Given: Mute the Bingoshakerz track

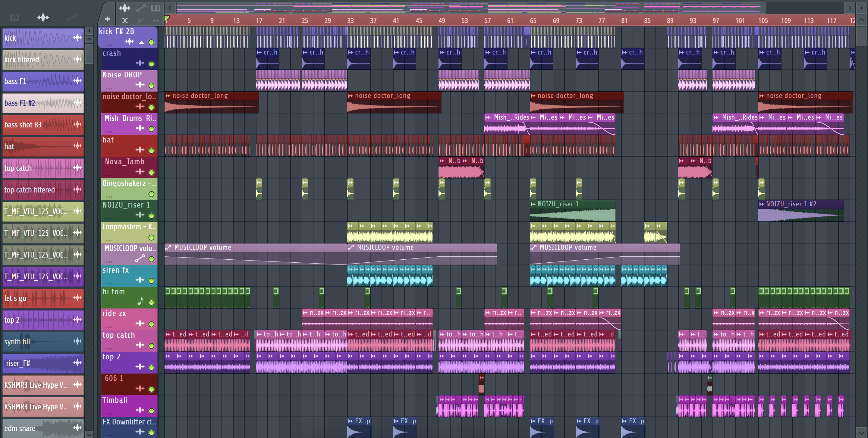Looking at the screenshot, I should coord(152,194).
